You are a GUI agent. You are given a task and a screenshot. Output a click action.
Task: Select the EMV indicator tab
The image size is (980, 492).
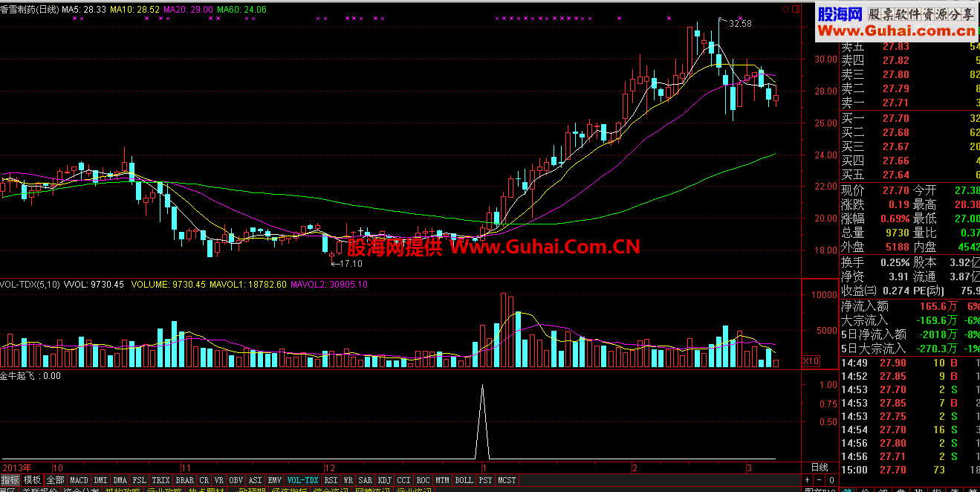coord(275,480)
